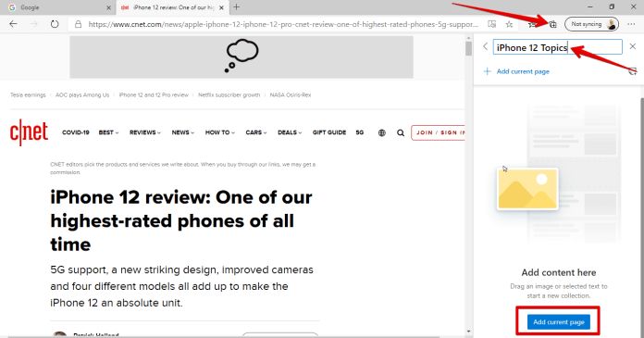Image resolution: width=644 pixels, height=338 pixels.
Task: Expand the HOW TO dropdown menu
Action: [x=219, y=132]
